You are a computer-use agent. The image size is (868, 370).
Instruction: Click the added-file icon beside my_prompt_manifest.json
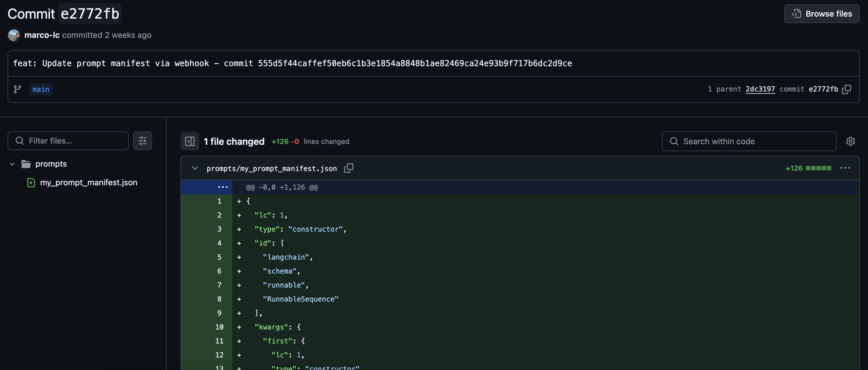point(31,182)
